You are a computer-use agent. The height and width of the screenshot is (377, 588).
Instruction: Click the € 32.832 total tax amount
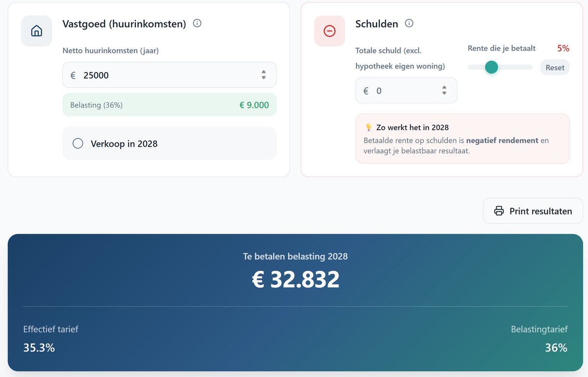pos(296,279)
